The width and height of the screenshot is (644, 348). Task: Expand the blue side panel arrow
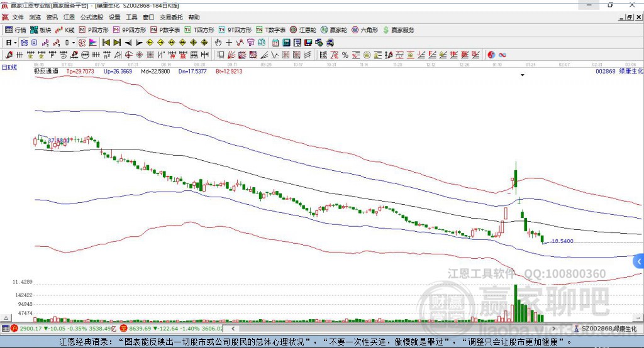point(639,261)
